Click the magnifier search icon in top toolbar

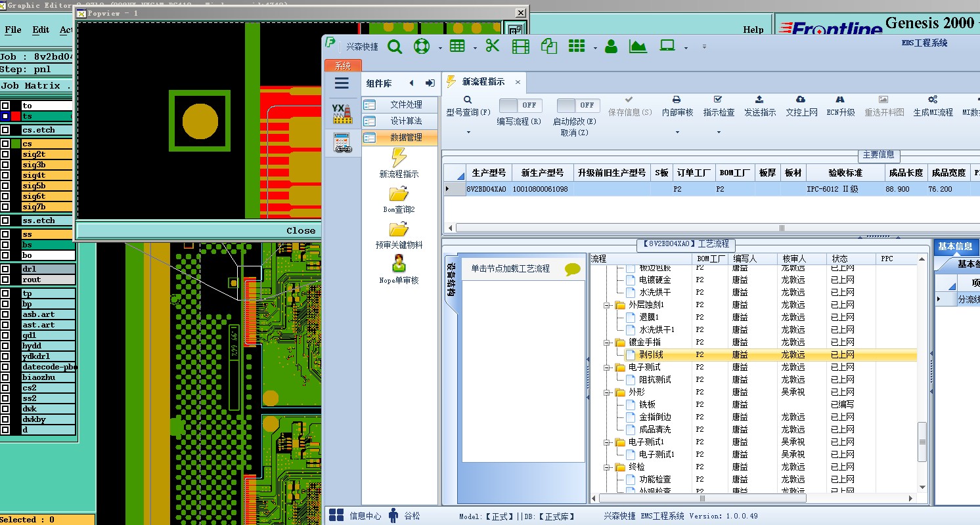tap(395, 47)
